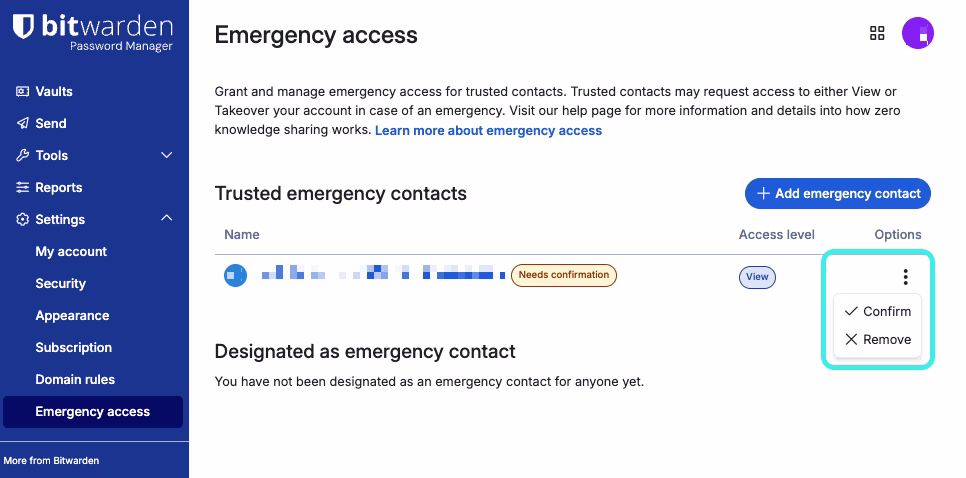The image size is (966, 478).
Task: Click the Settings gear icon
Action: tap(23, 219)
